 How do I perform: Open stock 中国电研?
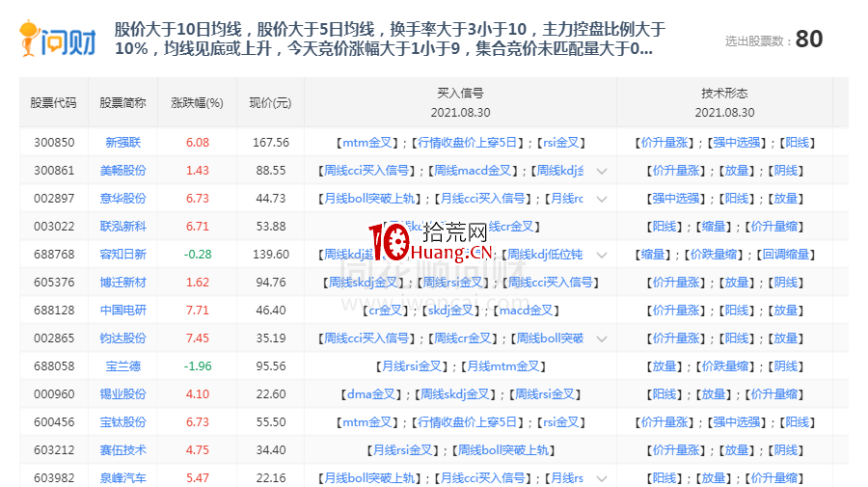(x=122, y=310)
